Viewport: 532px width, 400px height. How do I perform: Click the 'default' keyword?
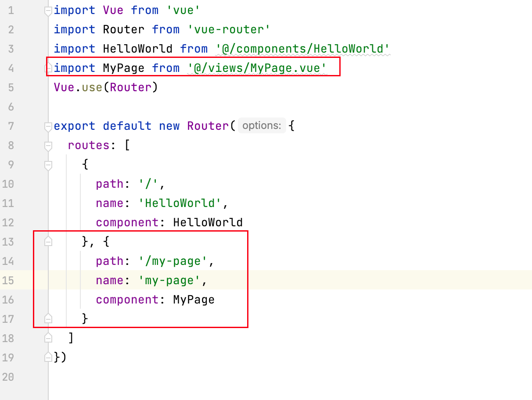click(127, 126)
